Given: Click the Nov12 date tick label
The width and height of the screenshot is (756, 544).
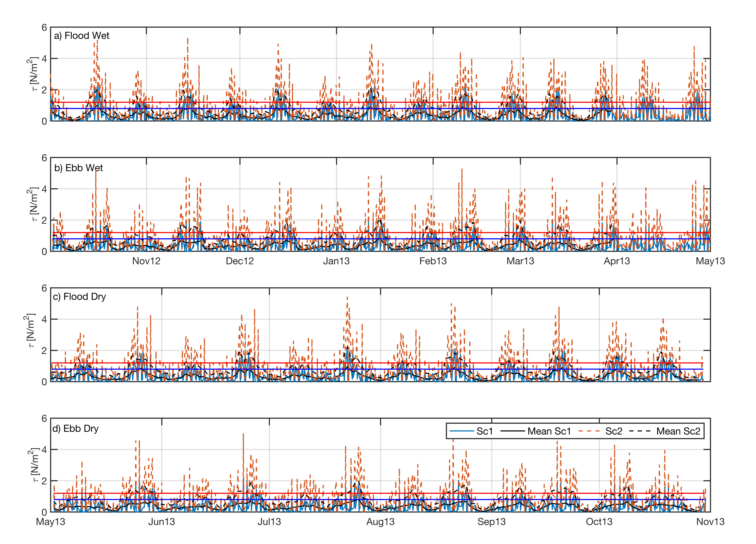Looking at the screenshot, I should pos(146,261).
